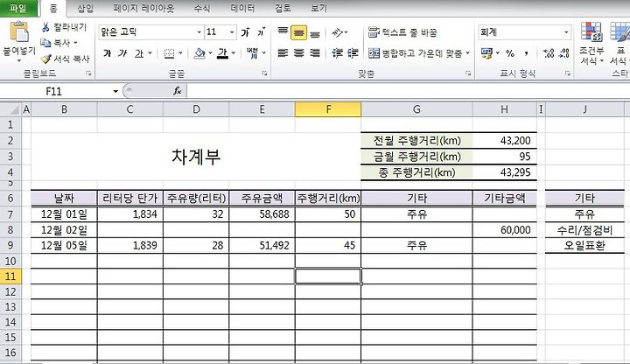Increase indent icon
630x364 pixels.
(353, 53)
